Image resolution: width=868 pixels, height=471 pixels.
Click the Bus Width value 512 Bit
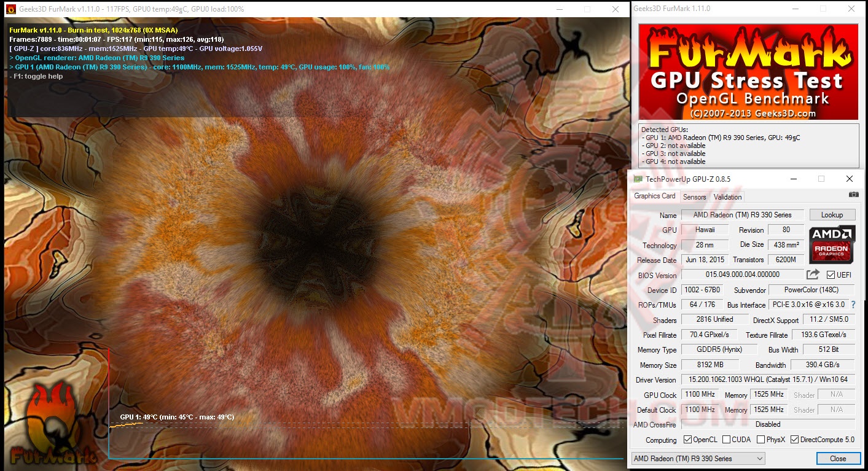tap(829, 350)
